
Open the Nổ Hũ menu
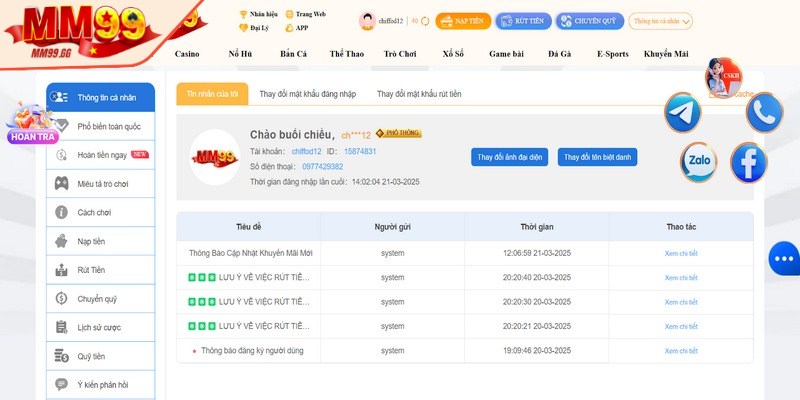click(240, 54)
